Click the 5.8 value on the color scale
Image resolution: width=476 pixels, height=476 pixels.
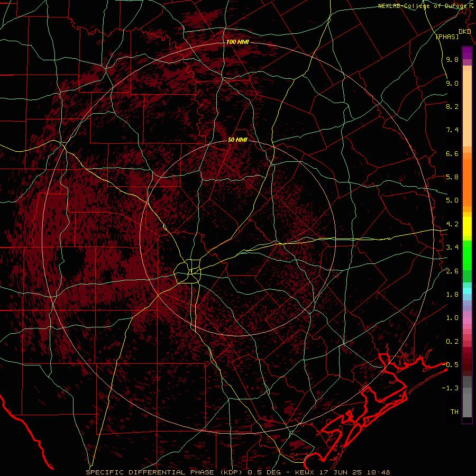[452, 177]
